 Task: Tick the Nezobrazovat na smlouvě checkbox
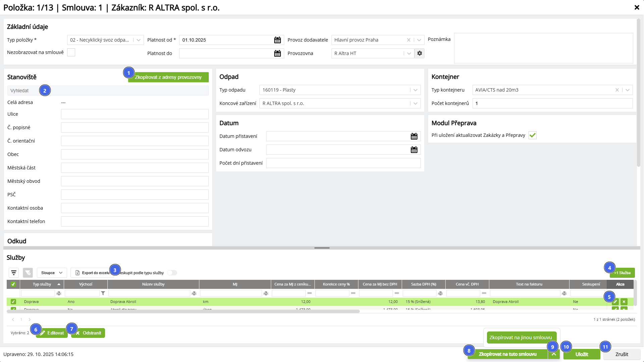tap(71, 52)
